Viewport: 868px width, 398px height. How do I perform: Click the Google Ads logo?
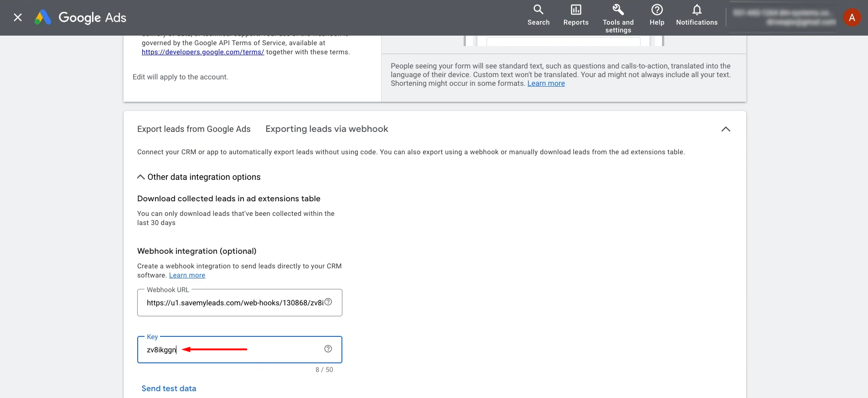point(80,17)
